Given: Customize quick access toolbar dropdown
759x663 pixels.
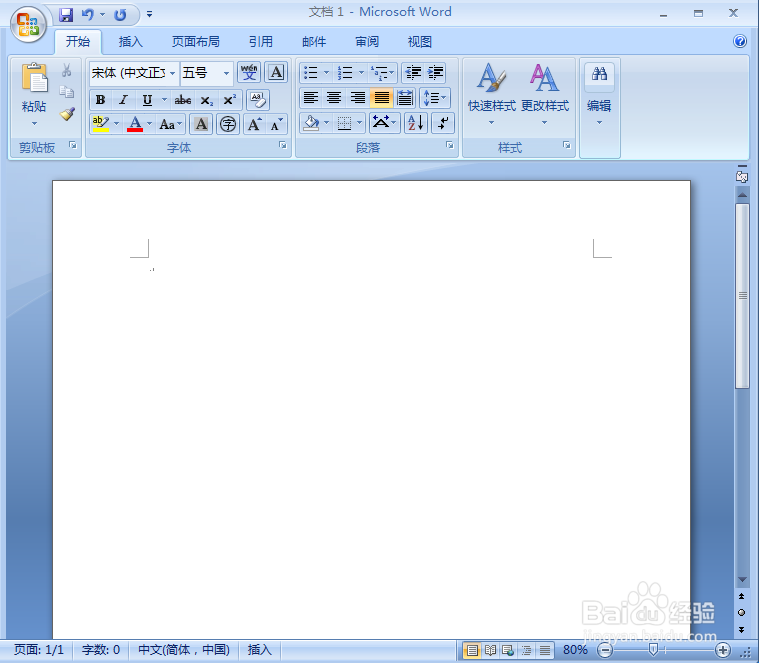Looking at the screenshot, I should point(150,15).
